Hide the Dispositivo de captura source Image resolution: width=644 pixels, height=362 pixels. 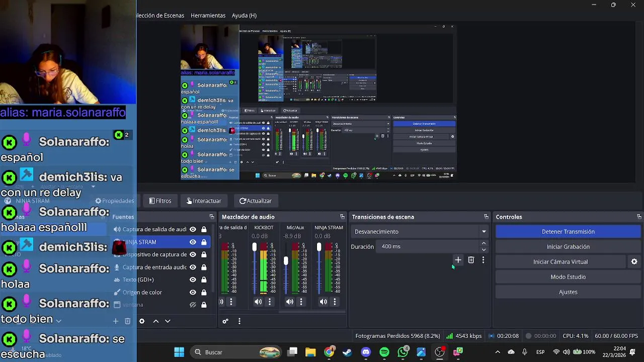[193, 254]
